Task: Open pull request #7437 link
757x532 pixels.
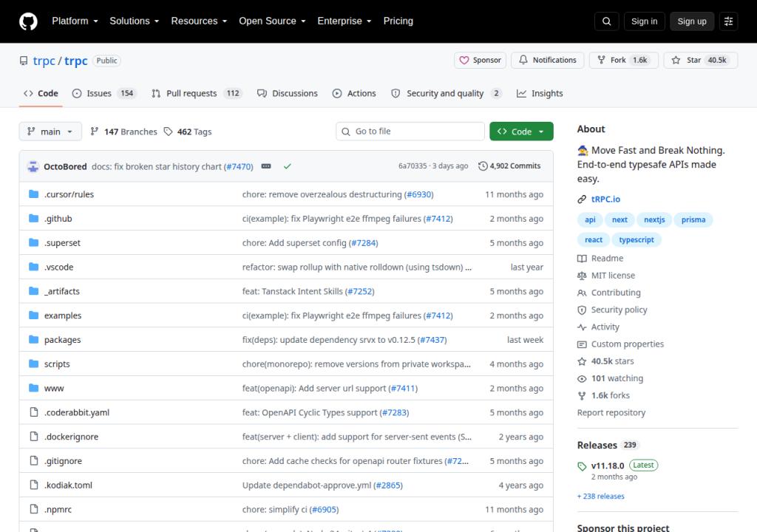Action: [x=432, y=340]
